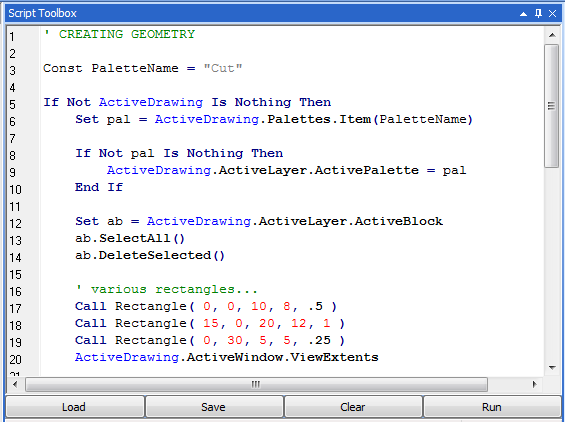
Task: Click Call Rectangle( 0, 0, 10, 8, .5 )
Action: tap(206, 306)
